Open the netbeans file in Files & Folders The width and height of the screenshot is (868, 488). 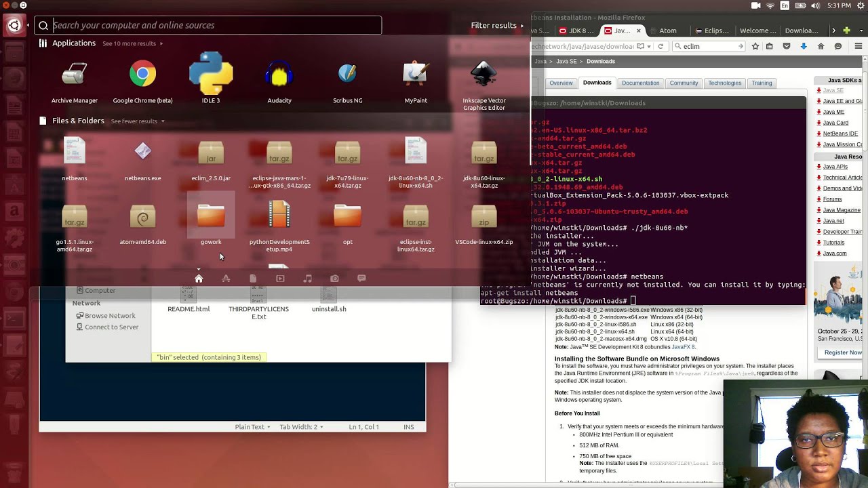[75, 159]
